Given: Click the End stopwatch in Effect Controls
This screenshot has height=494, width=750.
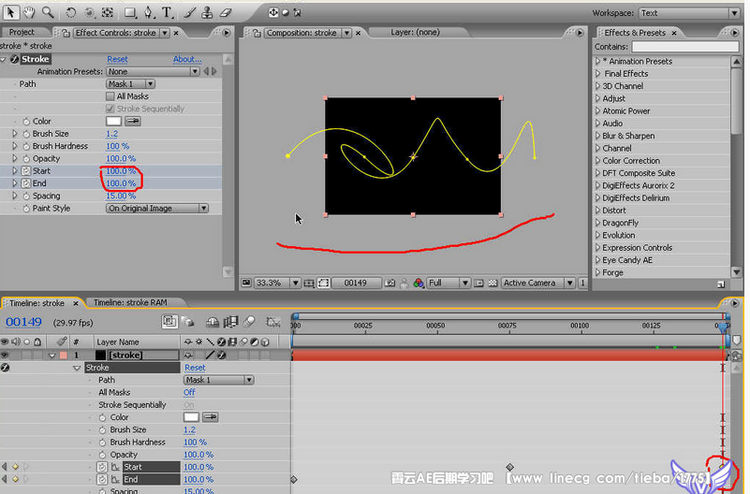Looking at the screenshot, I should (x=26, y=183).
